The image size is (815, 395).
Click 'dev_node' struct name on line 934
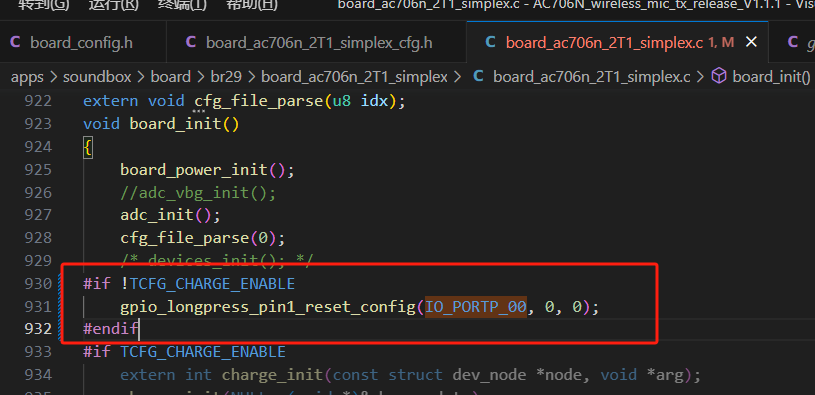[x=489, y=375]
